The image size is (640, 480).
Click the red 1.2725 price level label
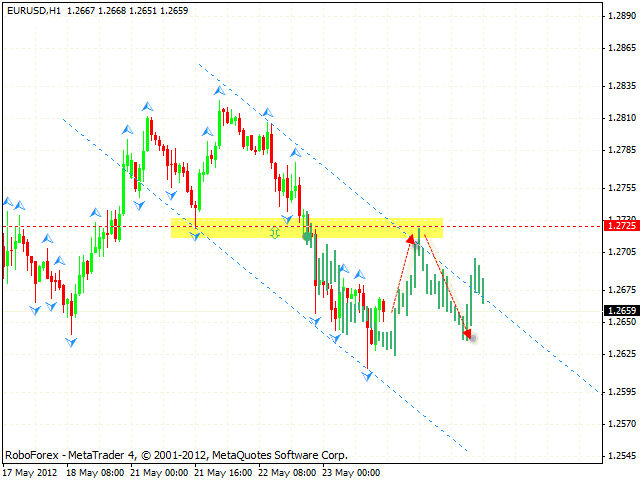(621, 227)
